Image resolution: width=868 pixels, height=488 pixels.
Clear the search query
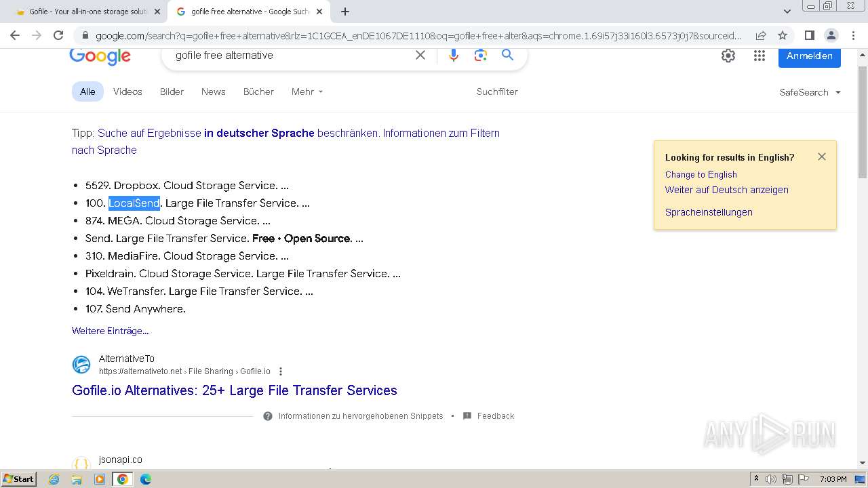420,55
